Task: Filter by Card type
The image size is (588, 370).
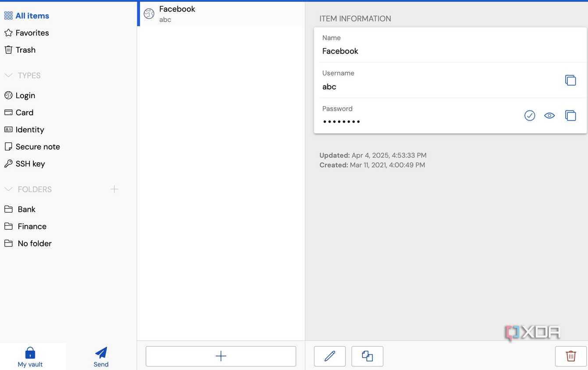Action: (19, 113)
